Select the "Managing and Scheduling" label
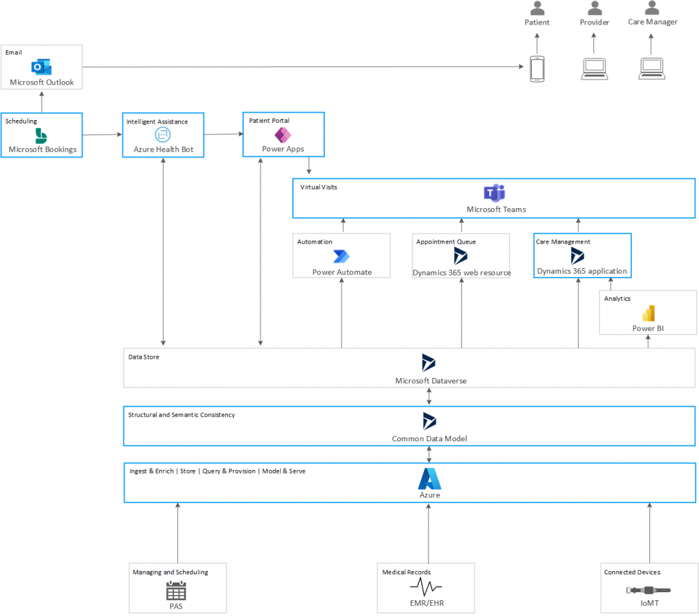The image size is (699, 616). pyautogui.click(x=170, y=572)
